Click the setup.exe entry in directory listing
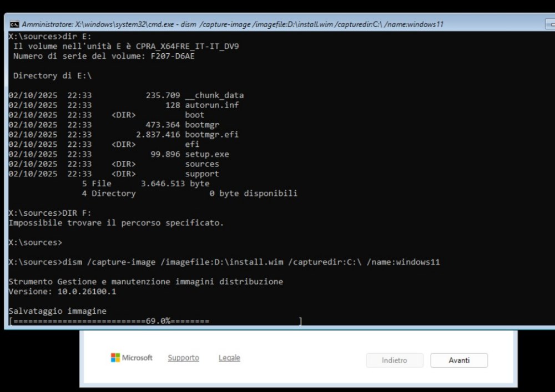 [206, 154]
